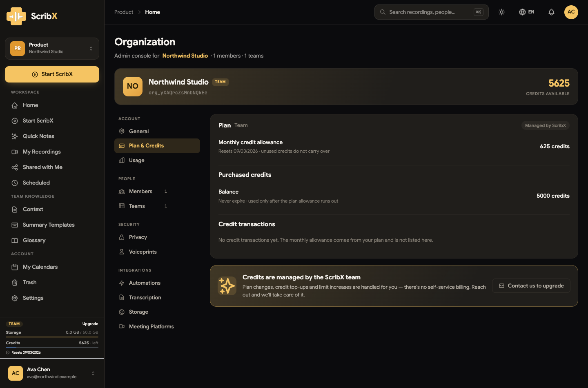588x388 pixels.
Task: Click the My Recordings camera icon
Action: 15,152
